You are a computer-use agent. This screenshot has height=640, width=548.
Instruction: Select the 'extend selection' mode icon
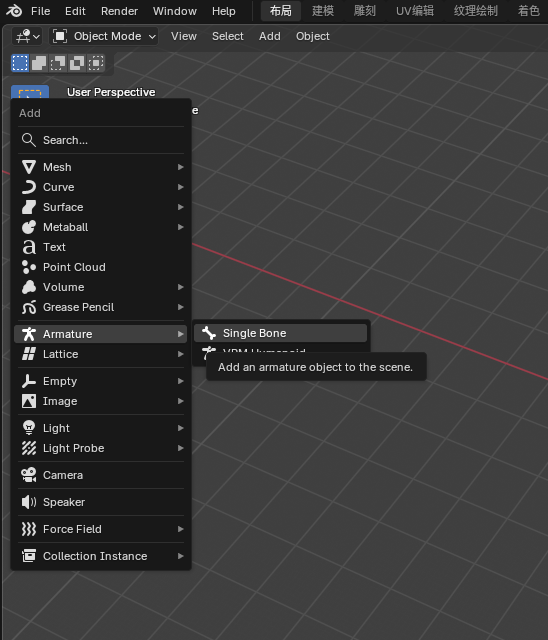(39, 63)
